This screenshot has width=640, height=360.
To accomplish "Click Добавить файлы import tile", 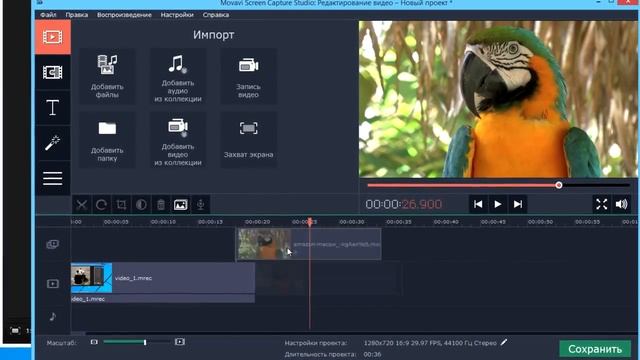I will click(x=107, y=76).
